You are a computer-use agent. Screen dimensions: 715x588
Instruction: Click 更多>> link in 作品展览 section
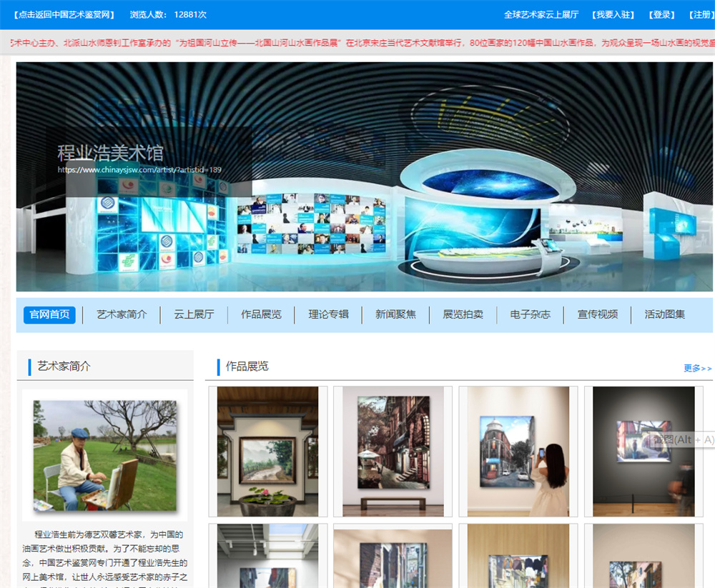697,368
